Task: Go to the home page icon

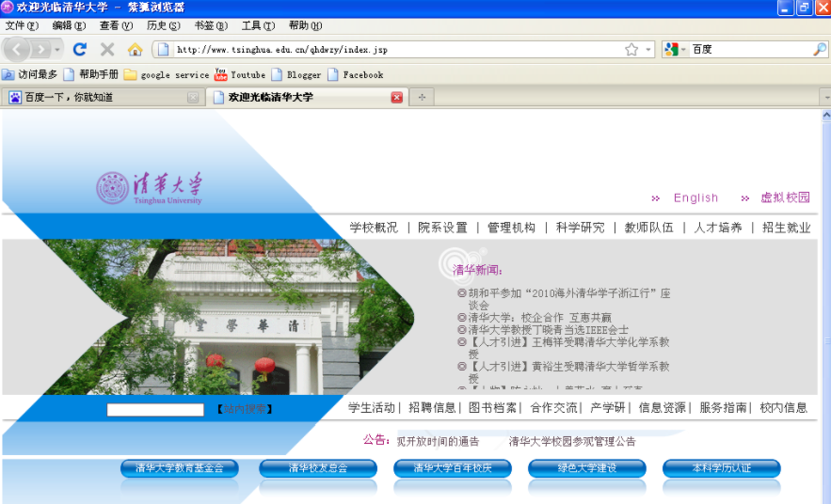Action: coord(135,49)
